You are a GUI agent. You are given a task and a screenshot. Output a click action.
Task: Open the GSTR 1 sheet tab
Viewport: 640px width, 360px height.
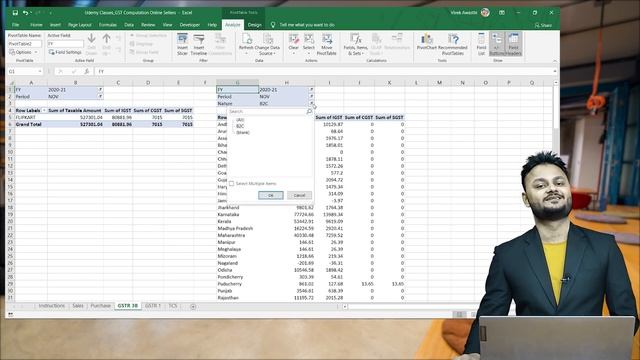pyautogui.click(x=153, y=306)
